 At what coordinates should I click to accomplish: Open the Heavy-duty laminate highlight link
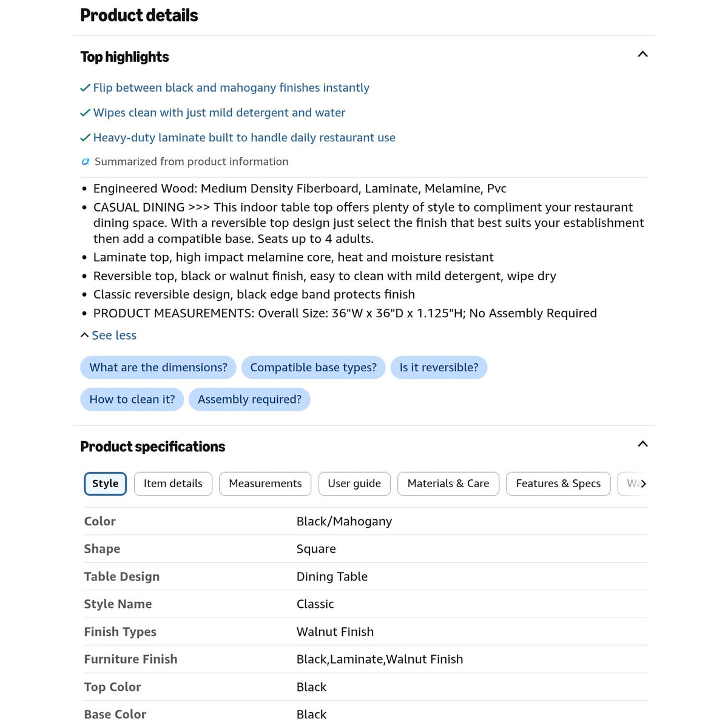(x=244, y=138)
